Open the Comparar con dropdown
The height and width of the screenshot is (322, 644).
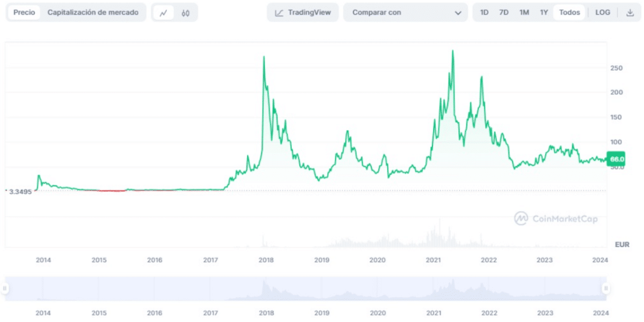pos(405,12)
